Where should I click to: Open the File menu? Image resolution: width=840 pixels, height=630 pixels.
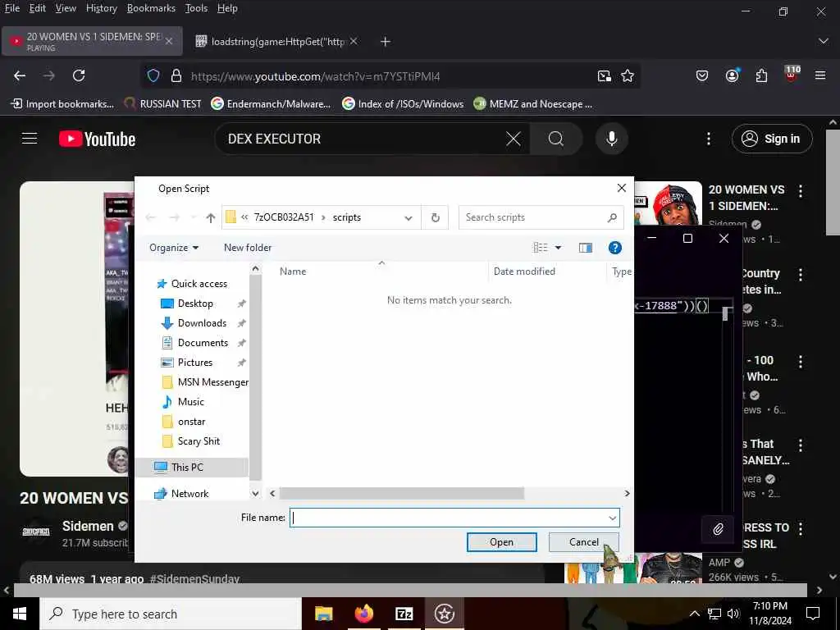11,8
